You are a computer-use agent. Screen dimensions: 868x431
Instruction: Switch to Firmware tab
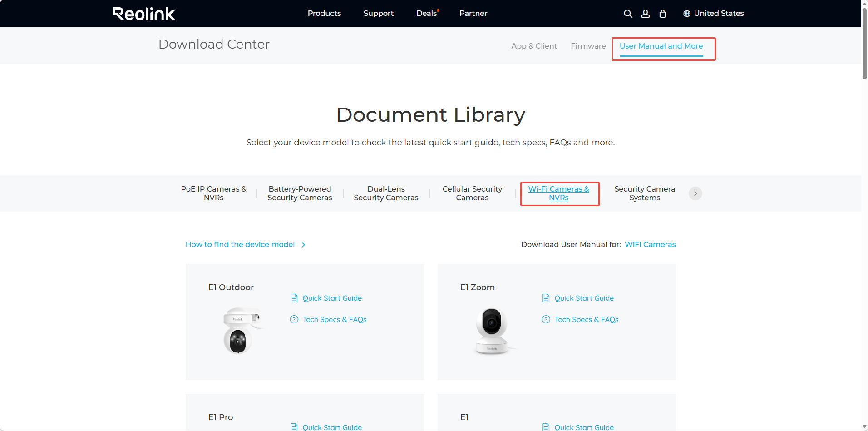pos(588,46)
